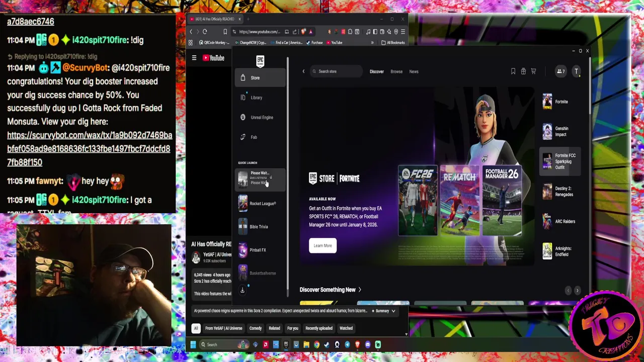Click the YouTube logo
This screenshot has height=362, width=644.
[x=214, y=58]
